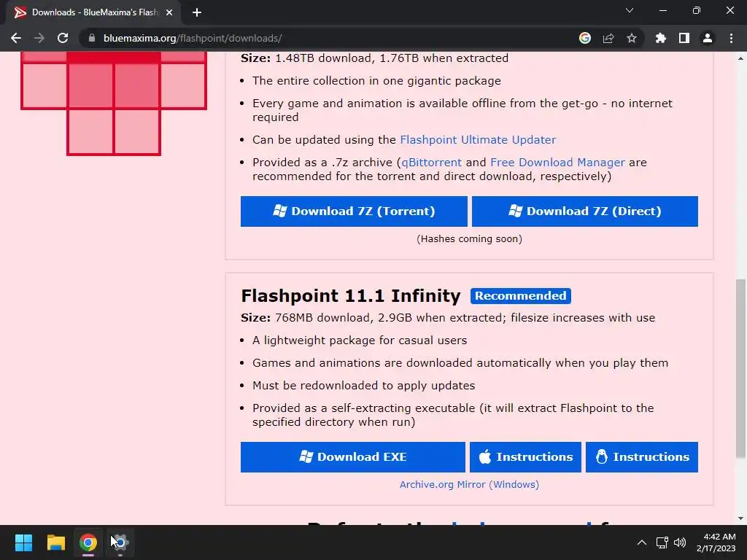Open the Windows Start menu

click(23, 542)
